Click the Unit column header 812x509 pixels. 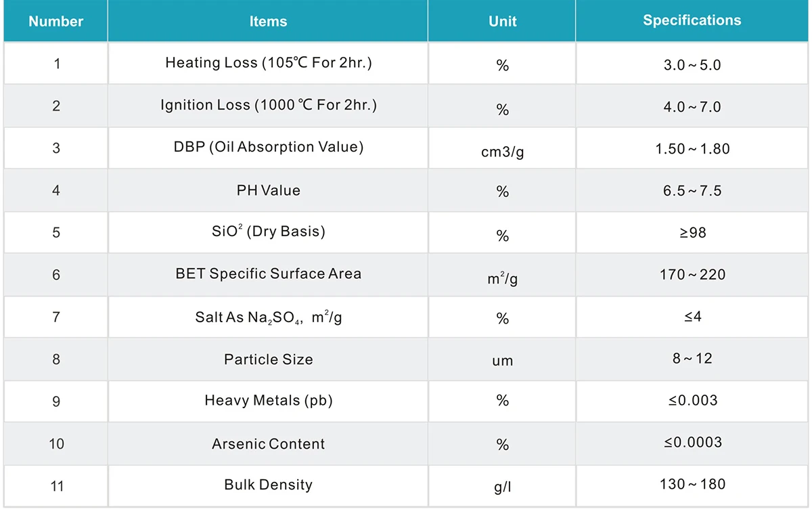click(x=502, y=21)
